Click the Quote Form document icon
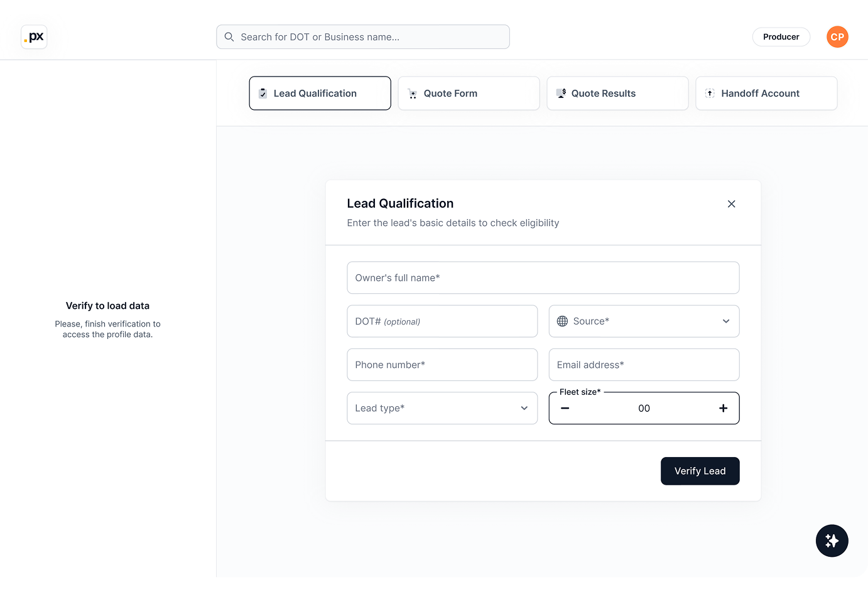This screenshot has height=592, width=868. pos(413,93)
